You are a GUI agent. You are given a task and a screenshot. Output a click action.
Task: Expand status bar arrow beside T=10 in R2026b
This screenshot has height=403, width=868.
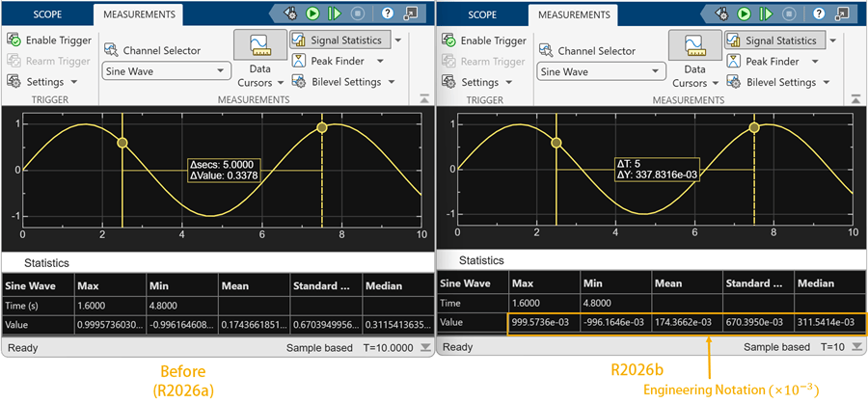coord(857,347)
